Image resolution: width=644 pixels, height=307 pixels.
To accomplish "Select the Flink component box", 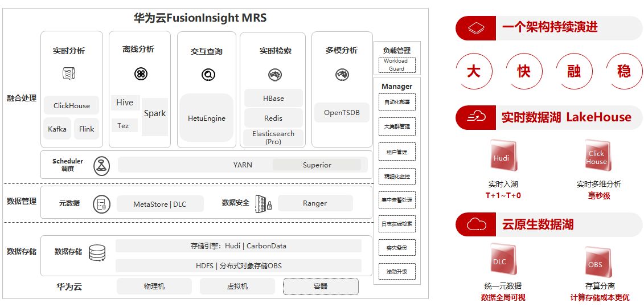I will tap(87, 129).
